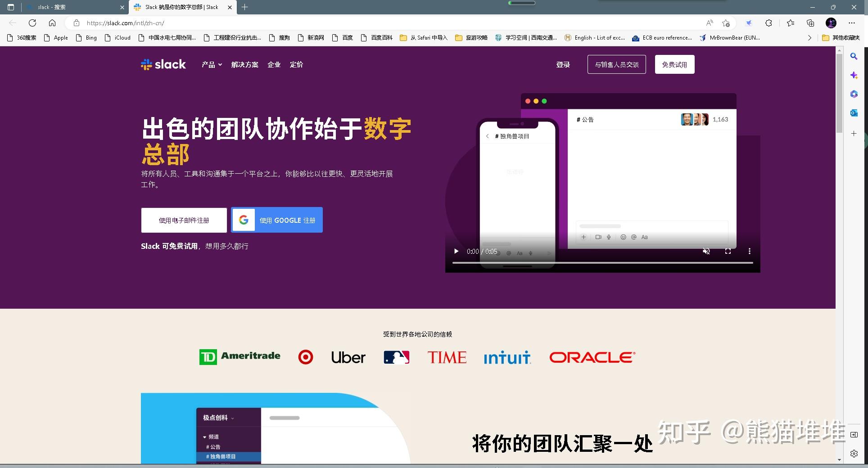Enter fullscreen for the hero video
868x468 pixels.
click(728, 251)
